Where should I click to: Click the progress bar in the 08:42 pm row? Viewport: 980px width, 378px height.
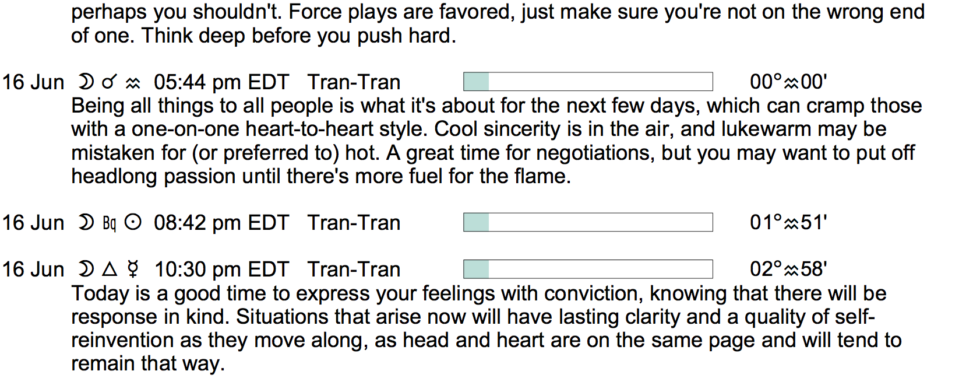tap(587, 222)
